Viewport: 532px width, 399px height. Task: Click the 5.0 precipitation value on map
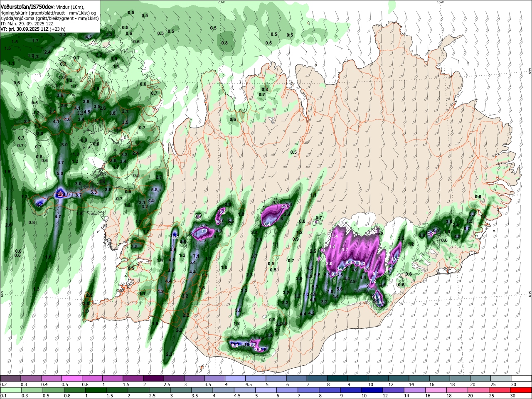[60, 173]
